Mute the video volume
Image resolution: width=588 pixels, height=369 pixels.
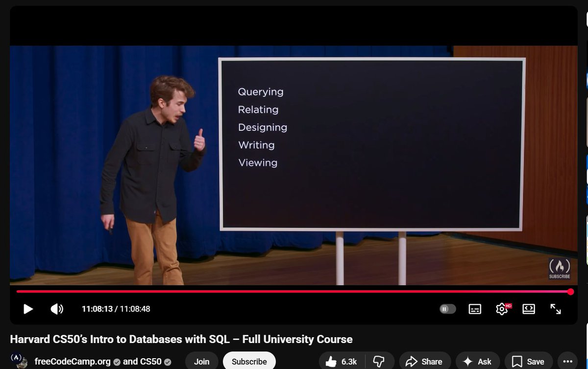tap(57, 309)
